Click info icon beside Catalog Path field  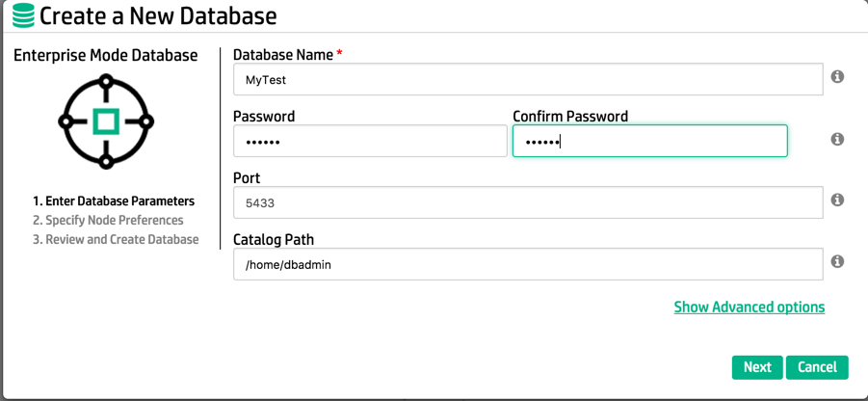[837, 261]
